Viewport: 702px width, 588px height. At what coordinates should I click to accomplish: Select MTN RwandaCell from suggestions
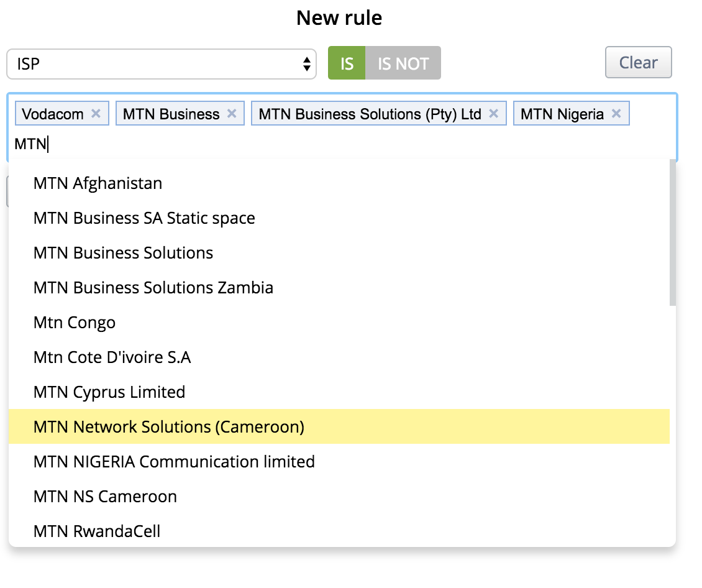coord(339,531)
